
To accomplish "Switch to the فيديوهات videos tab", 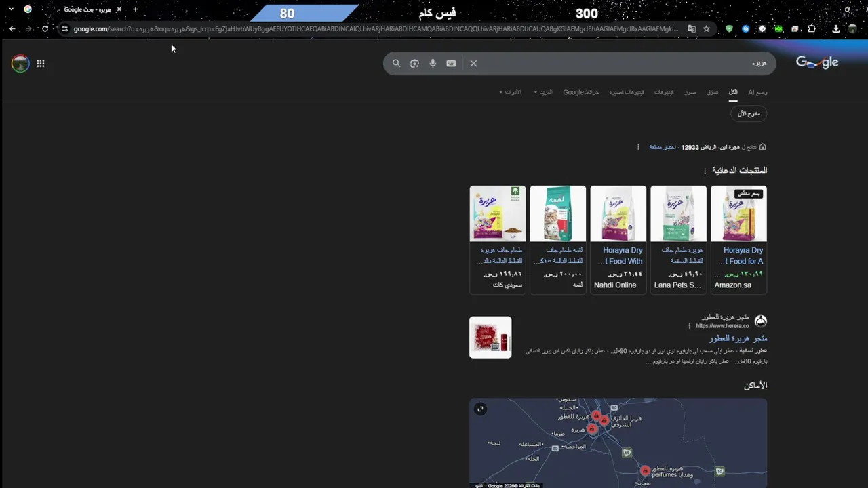I will pos(664,92).
